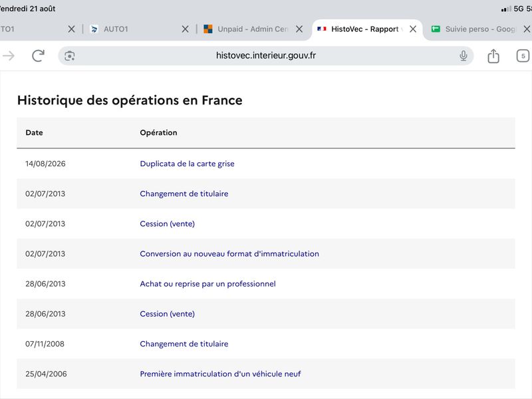Close the HistoVec - Rapport tab
532x399 pixels.
pos(413,29)
